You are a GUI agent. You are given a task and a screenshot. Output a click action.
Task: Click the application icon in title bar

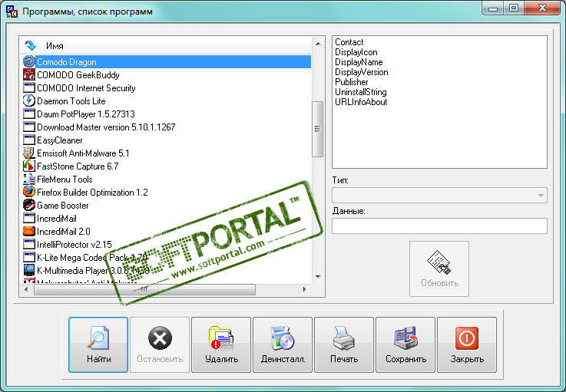point(12,12)
